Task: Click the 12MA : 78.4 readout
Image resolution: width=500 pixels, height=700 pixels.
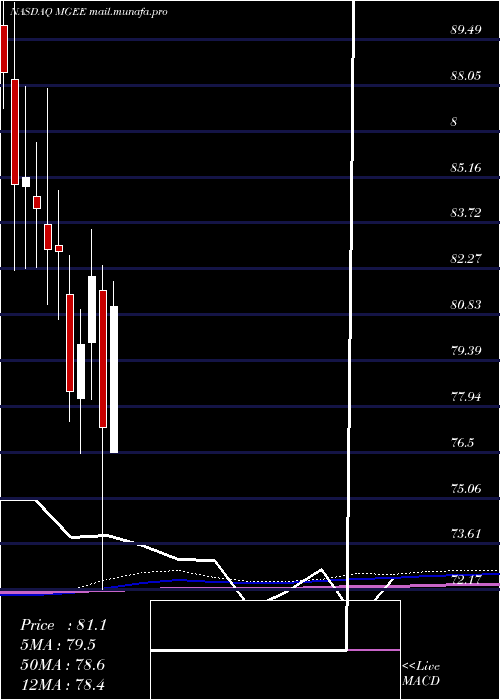Action: 62,683
